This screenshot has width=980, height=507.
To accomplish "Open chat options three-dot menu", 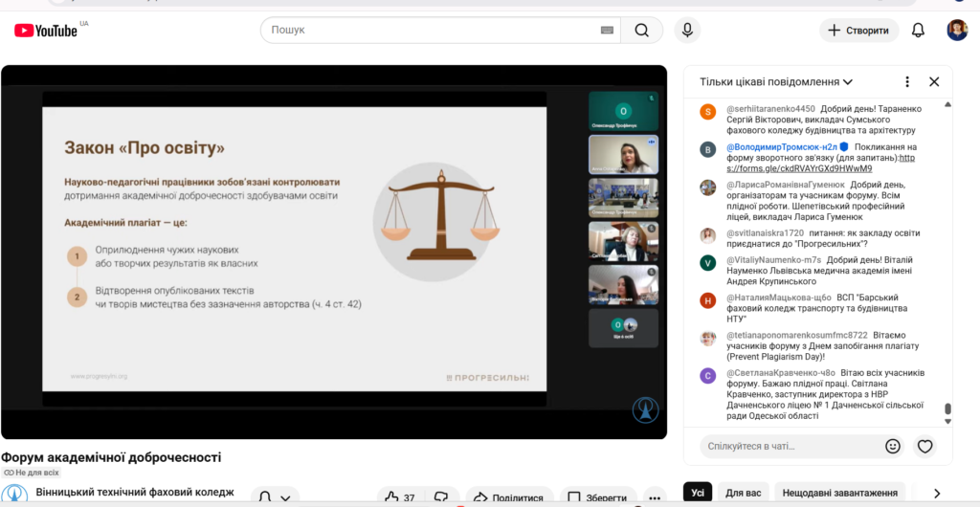I will tap(907, 82).
